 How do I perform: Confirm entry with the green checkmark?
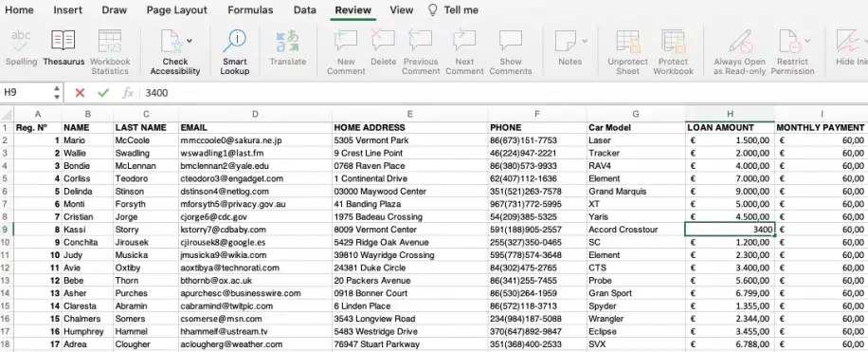point(103,93)
